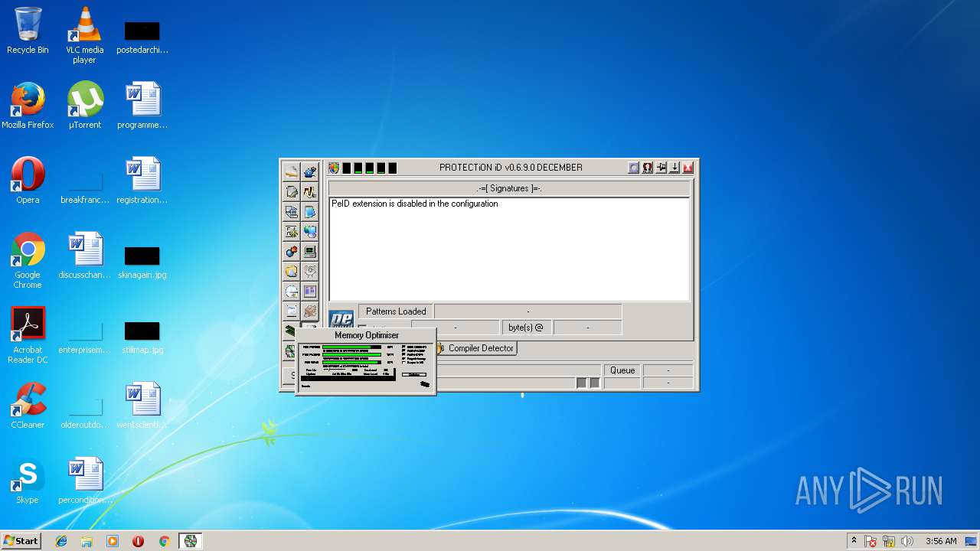Click the red omega icon in title bar

click(647, 168)
